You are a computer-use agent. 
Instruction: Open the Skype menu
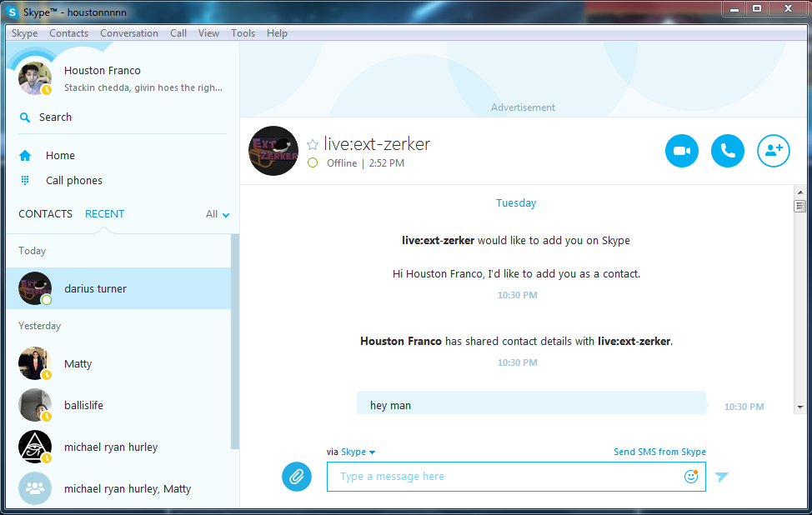coord(24,33)
